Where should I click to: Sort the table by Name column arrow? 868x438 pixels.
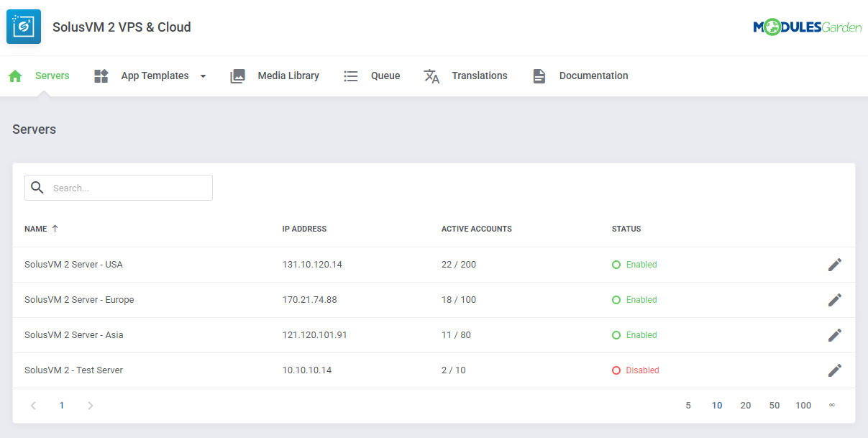[55, 229]
